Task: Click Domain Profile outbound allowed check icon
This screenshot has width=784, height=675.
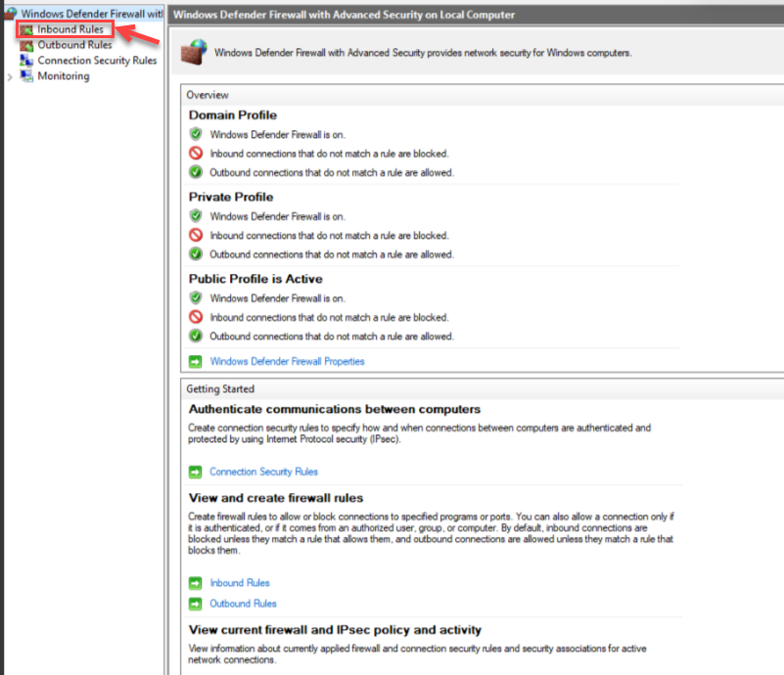Action: click(x=196, y=172)
